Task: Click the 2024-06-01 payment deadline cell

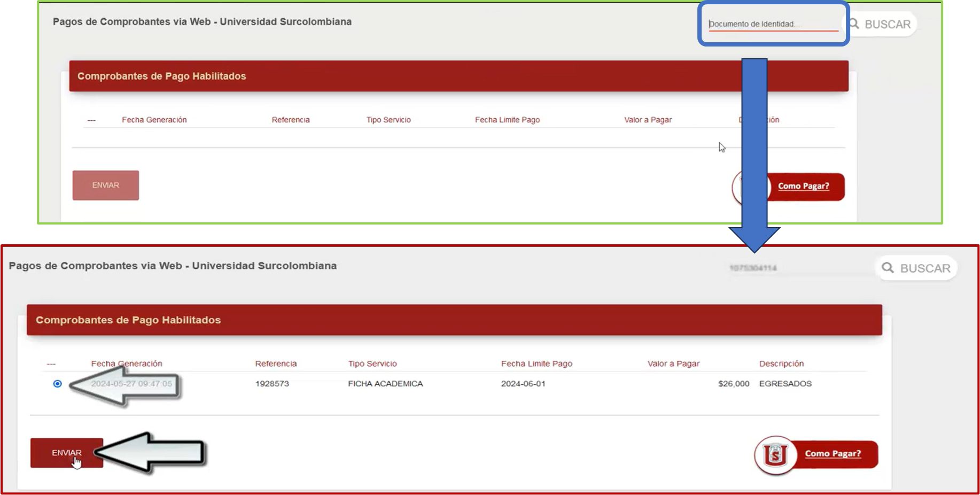Action: click(523, 384)
